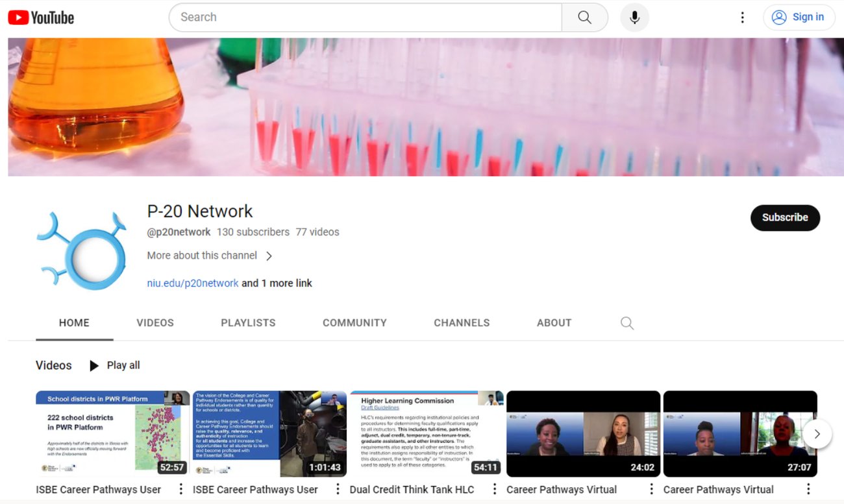Viewport: 844px width, 504px height.
Task: Open options for Dual Credit Think Tank video
Action: (x=494, y=489)
